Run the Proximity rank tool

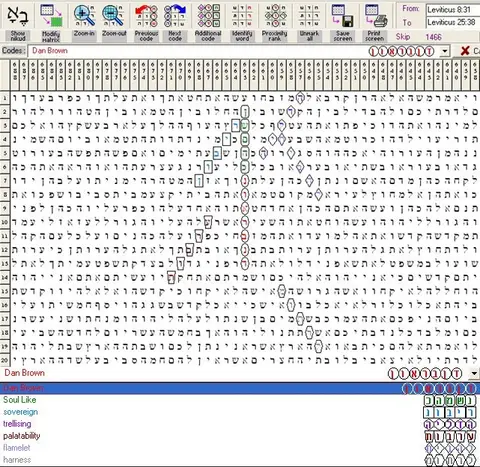point(275,16)
